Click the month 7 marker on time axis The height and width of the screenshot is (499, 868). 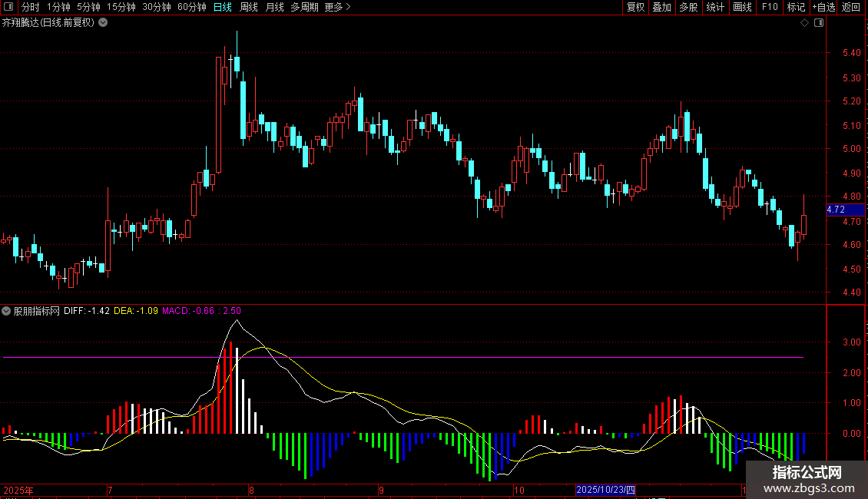(x=110, y=490)
